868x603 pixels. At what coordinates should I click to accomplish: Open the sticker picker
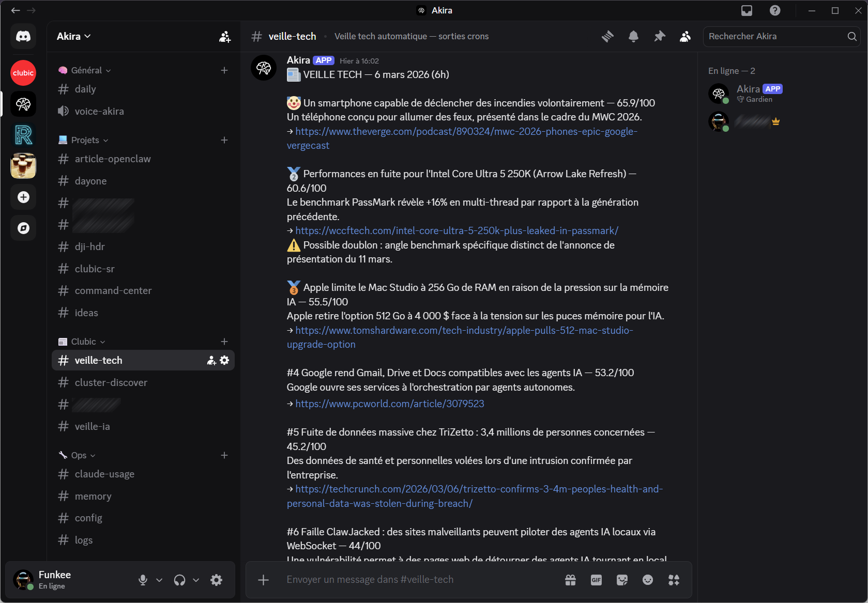pyautogui.click(x=622, y=580)
